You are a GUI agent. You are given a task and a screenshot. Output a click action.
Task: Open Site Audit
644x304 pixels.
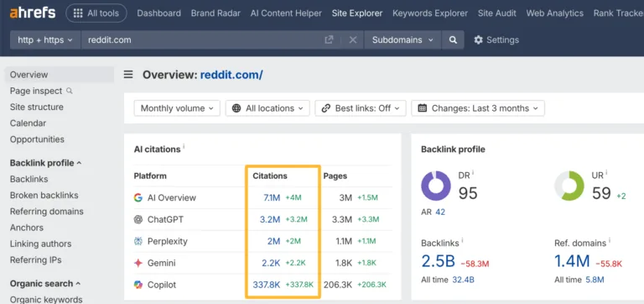point(497,13)
